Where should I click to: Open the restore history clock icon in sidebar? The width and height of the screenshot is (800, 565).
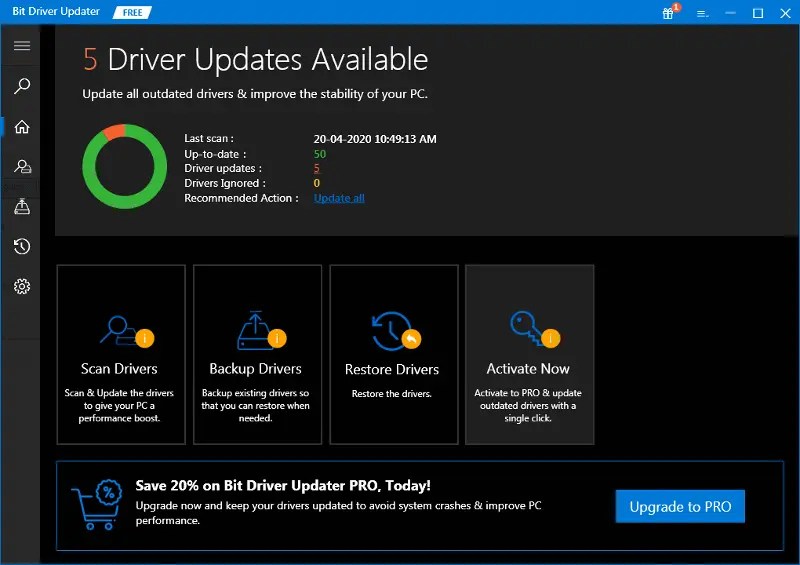tap(22, 247)
